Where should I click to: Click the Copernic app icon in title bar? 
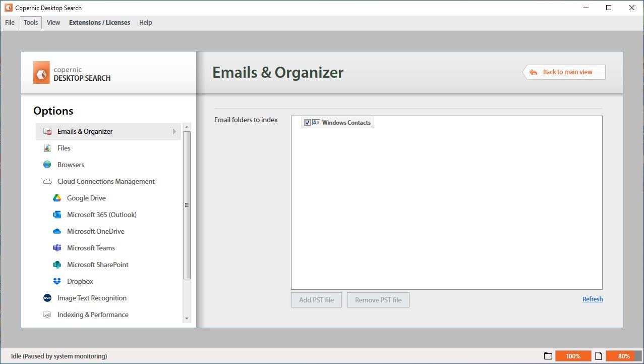(8, 8)
